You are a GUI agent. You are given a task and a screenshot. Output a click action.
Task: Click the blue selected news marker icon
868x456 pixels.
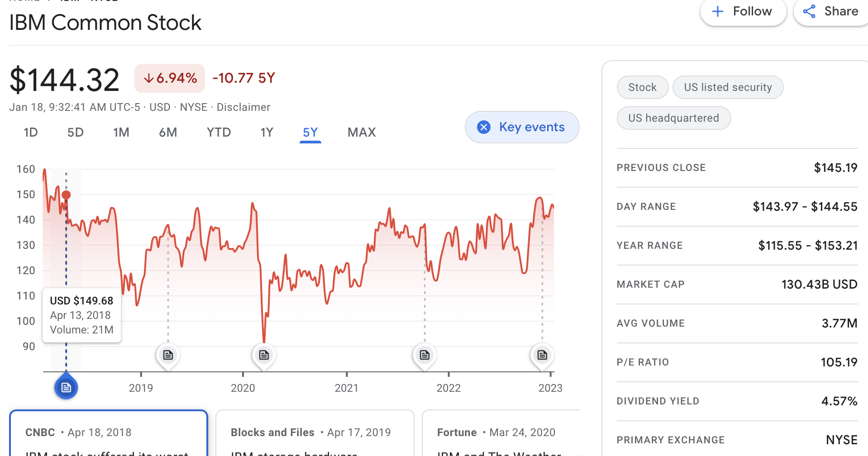66,388
